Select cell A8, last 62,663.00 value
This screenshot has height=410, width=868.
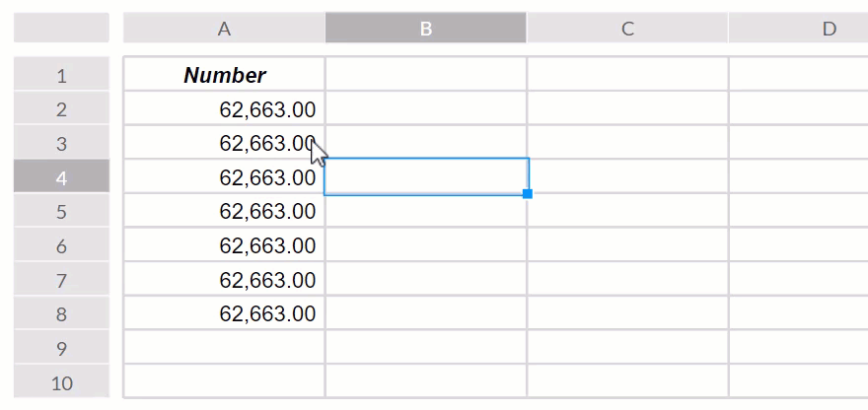224,314
